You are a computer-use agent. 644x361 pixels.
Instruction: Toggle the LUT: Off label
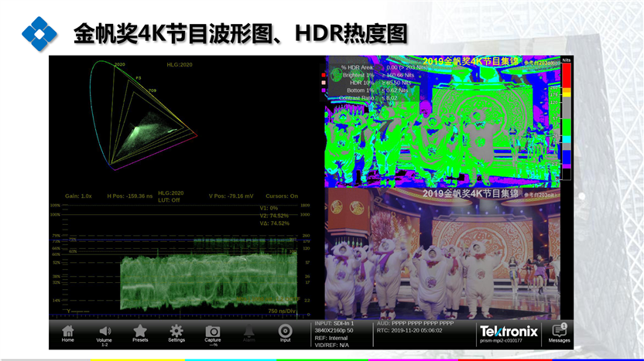pyautogui.click(x=170, y=199)
